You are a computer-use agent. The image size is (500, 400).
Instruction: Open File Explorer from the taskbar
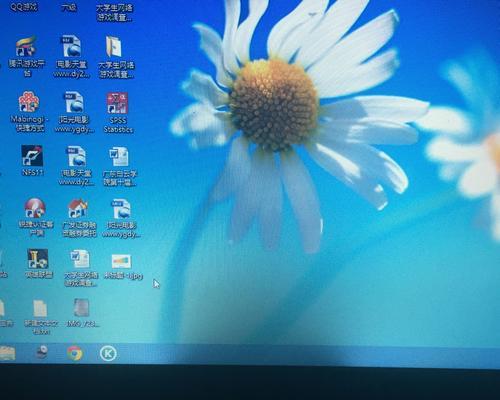[7, 353]
